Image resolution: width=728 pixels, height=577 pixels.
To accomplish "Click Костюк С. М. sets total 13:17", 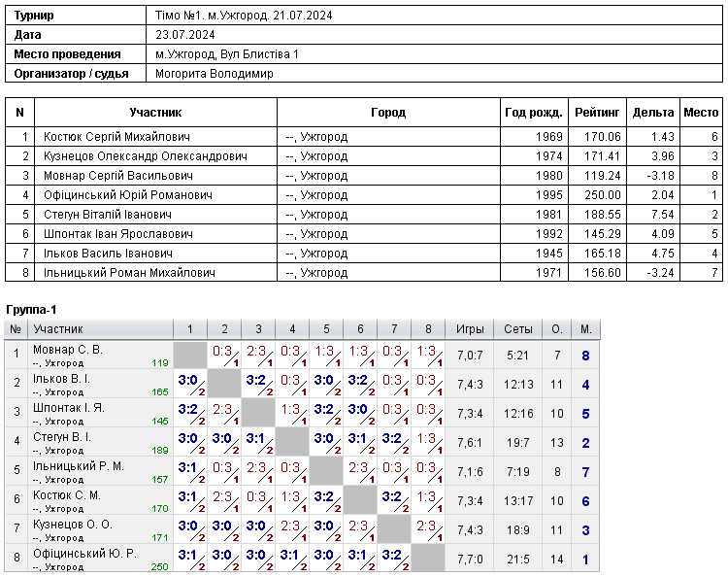I will [x=517, y=501].
